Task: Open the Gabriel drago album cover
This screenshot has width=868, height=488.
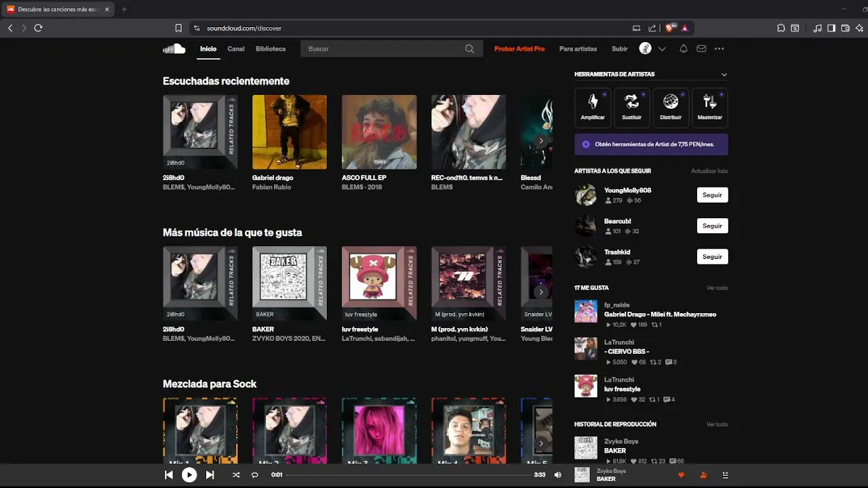Action: tap(290, 132)
